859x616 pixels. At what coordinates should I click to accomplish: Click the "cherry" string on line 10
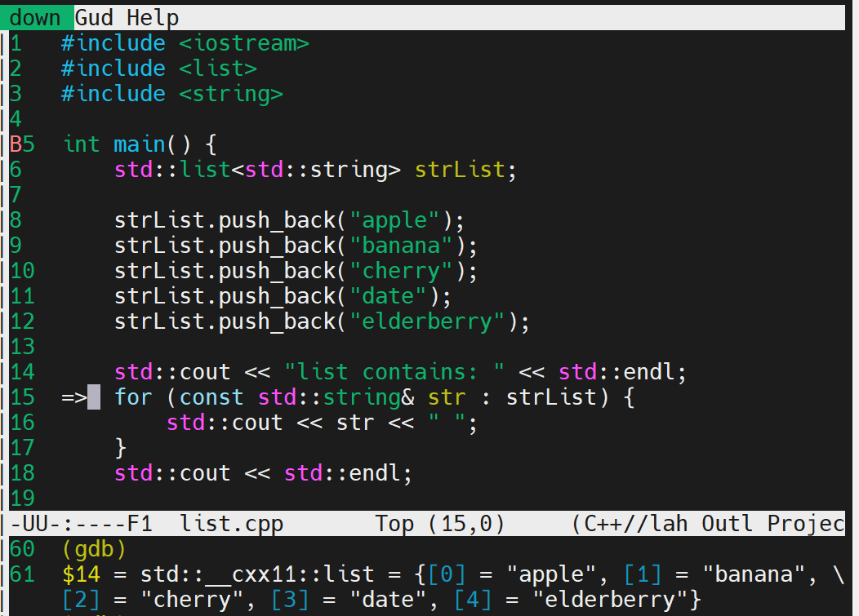point(400,271)
